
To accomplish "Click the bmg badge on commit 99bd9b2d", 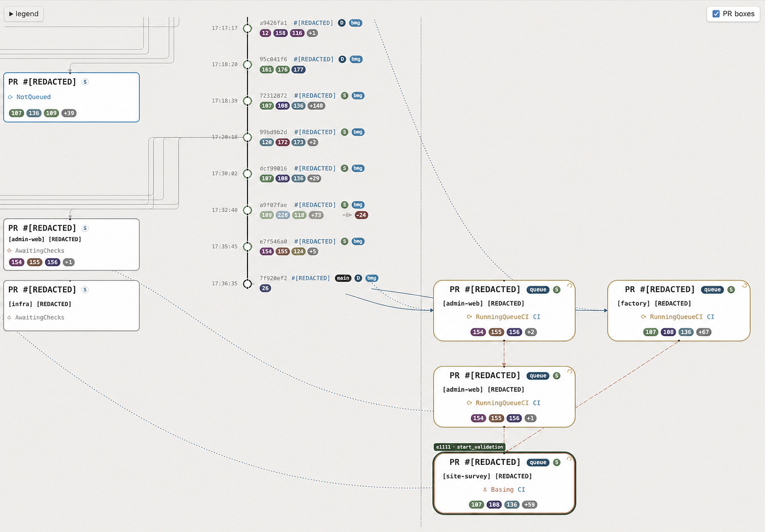I will pyautogui.click(x=358, y=132).
